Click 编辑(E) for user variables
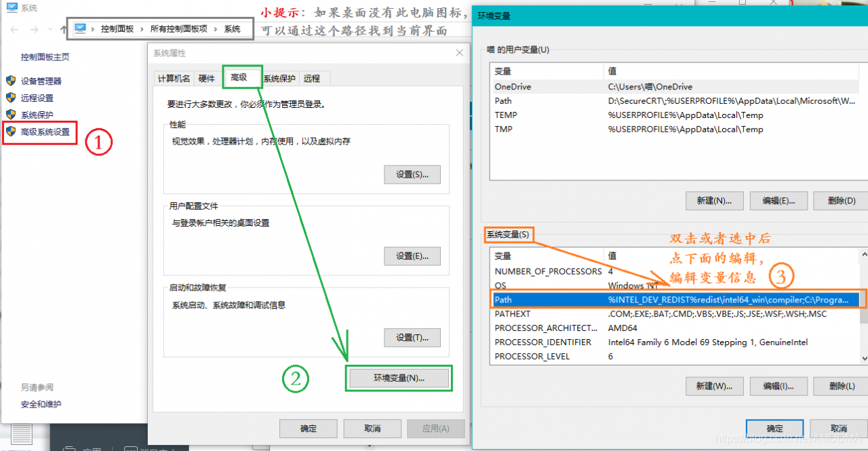This screenshot has width=868, height=451. (x=778, y=201)
